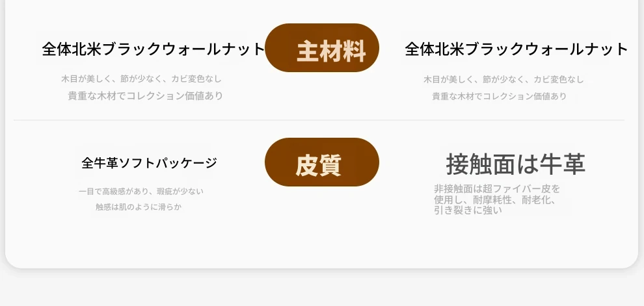The image size is (644, 306).
Task: Click the 接触面は牛革 heading
Action: click(516, 164)
